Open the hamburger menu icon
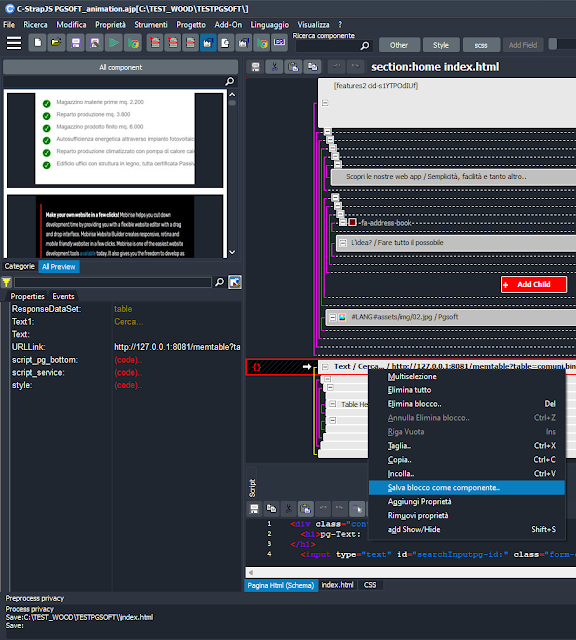The width and height of the screenshot is (576, 640). click(14, 43)
